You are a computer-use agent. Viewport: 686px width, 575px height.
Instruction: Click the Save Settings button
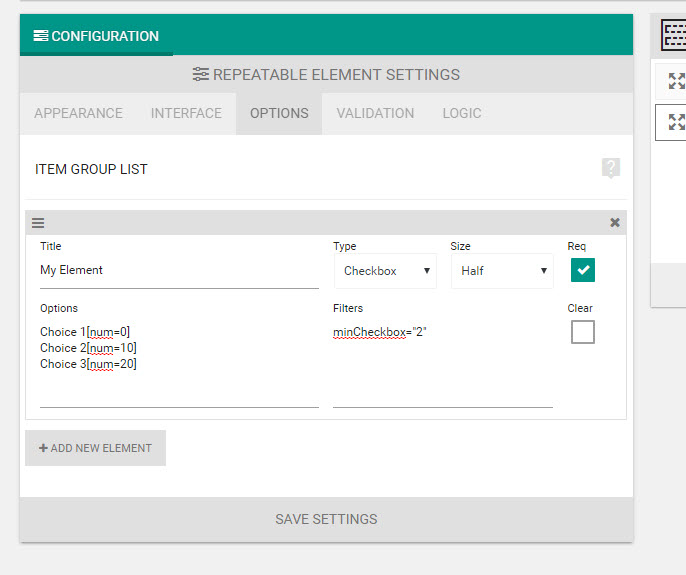(x=326, y=519)
